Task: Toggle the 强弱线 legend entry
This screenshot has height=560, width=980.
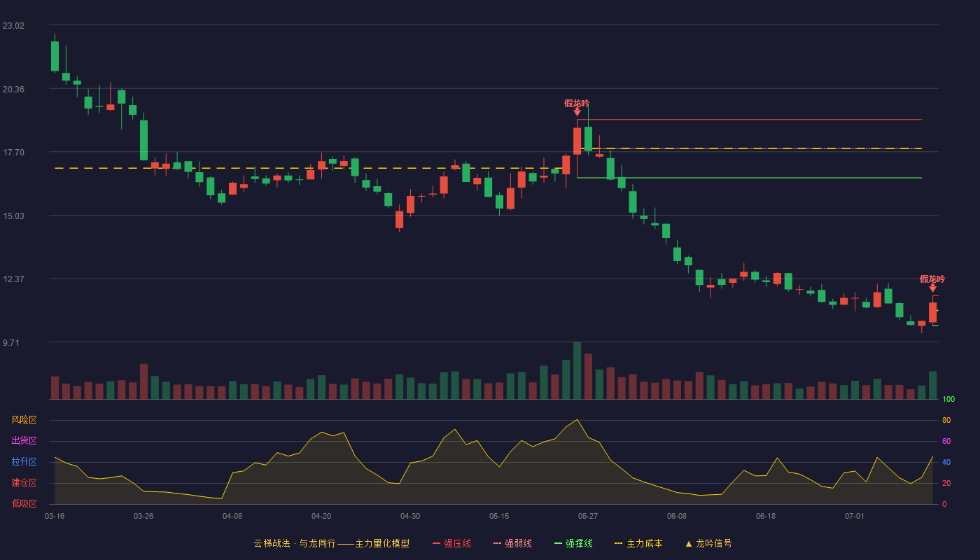Action: [512, 543]
